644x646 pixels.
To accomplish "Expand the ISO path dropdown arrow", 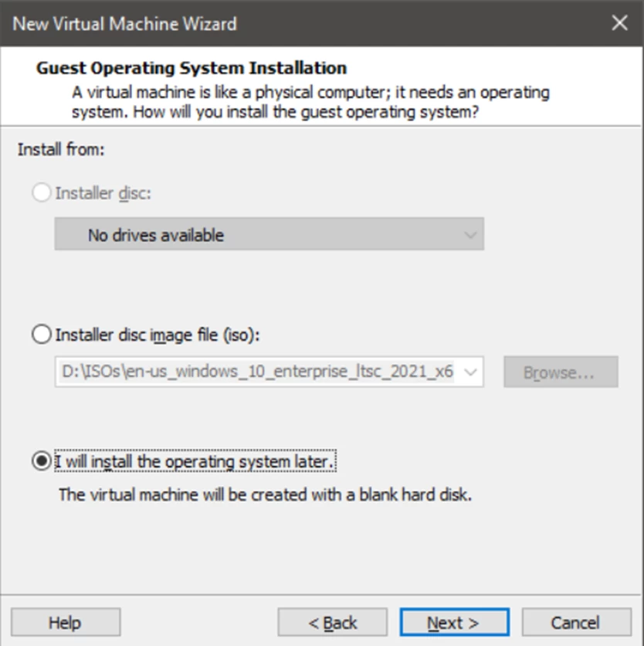I will tap(470, 372).
